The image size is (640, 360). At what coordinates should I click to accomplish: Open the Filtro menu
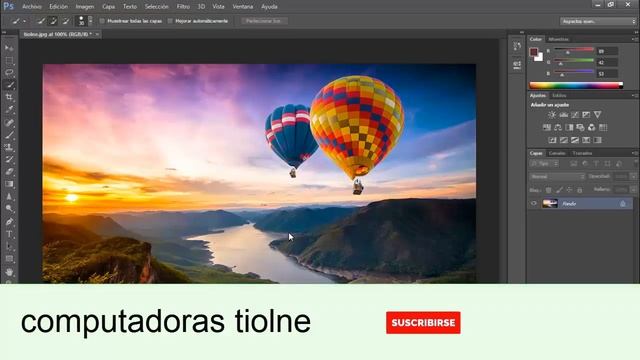point(183,7)
